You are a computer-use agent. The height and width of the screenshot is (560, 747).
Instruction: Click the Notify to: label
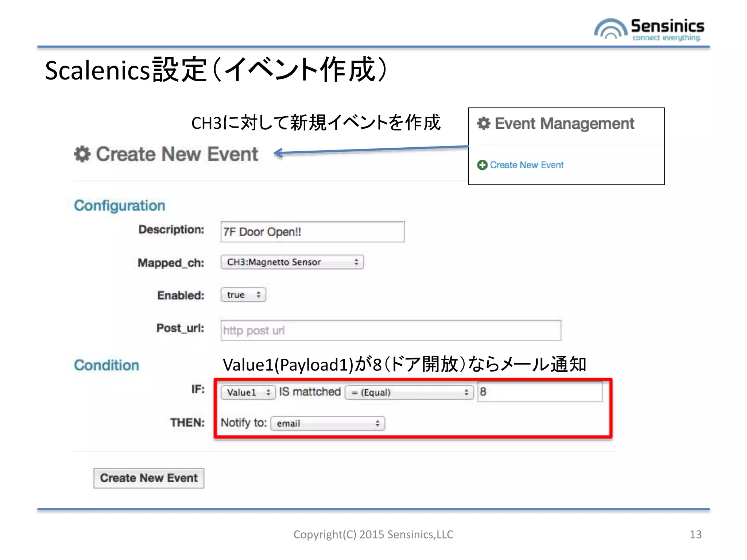tap(244, 423)
